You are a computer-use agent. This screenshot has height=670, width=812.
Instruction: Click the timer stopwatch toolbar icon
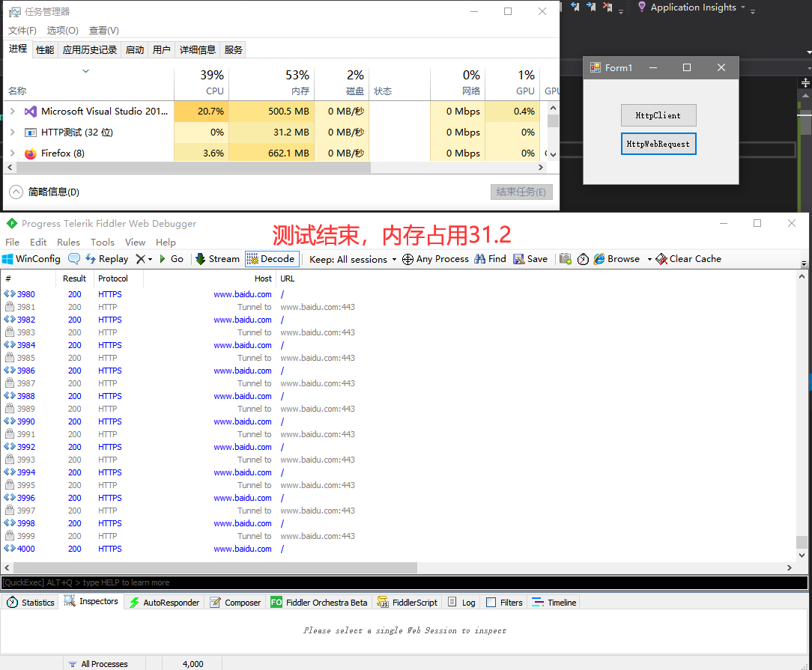click(x=583, y=259)
